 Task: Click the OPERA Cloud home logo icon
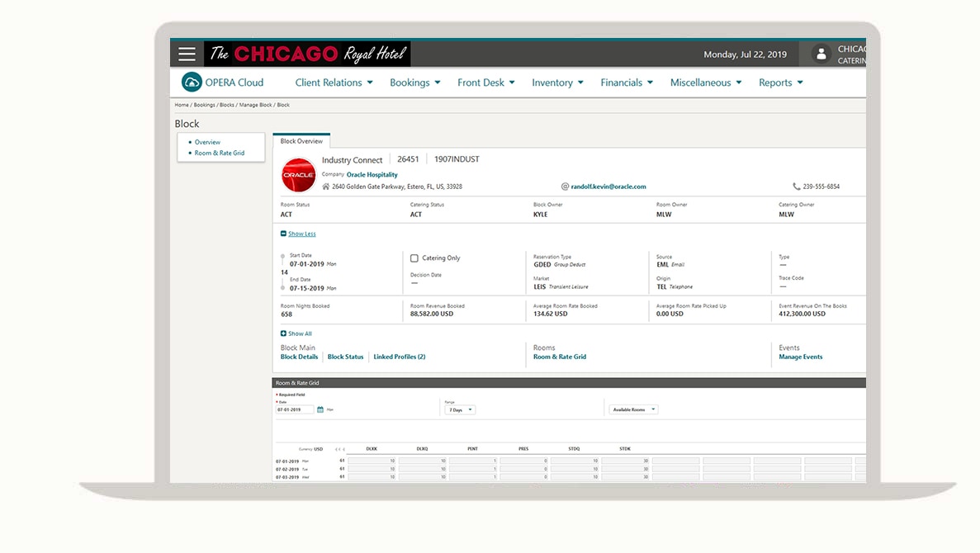coord(192,83)
